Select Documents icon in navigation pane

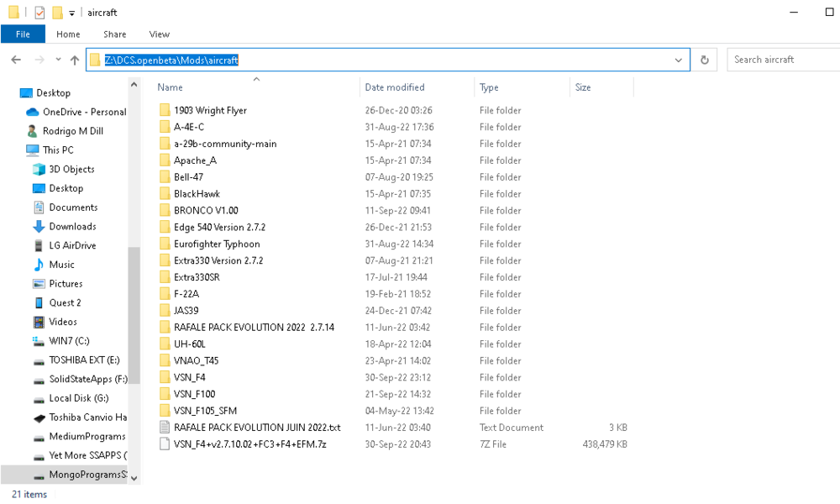point(39,207)
